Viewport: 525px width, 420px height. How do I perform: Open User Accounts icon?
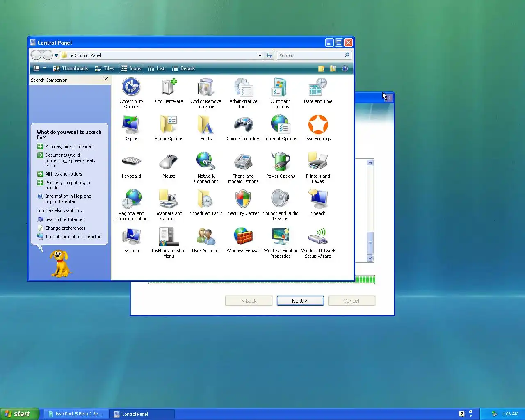pyautogui.click(x=206, y=240)
